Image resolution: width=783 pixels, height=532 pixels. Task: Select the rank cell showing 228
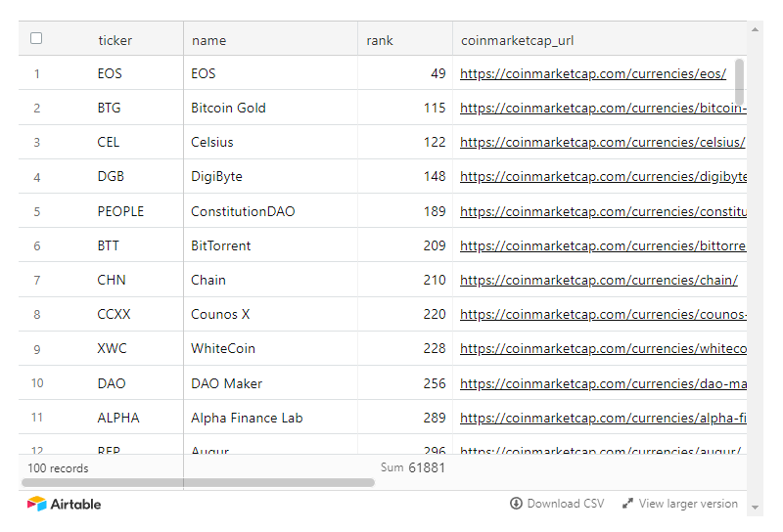pos(405,349)
